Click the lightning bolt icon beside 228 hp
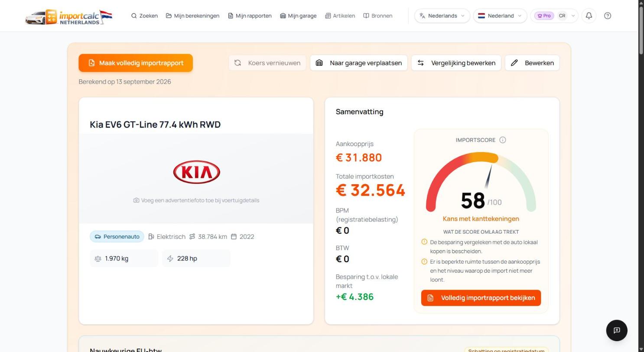This screenshot has height=352, width=644. click(170, 258)
